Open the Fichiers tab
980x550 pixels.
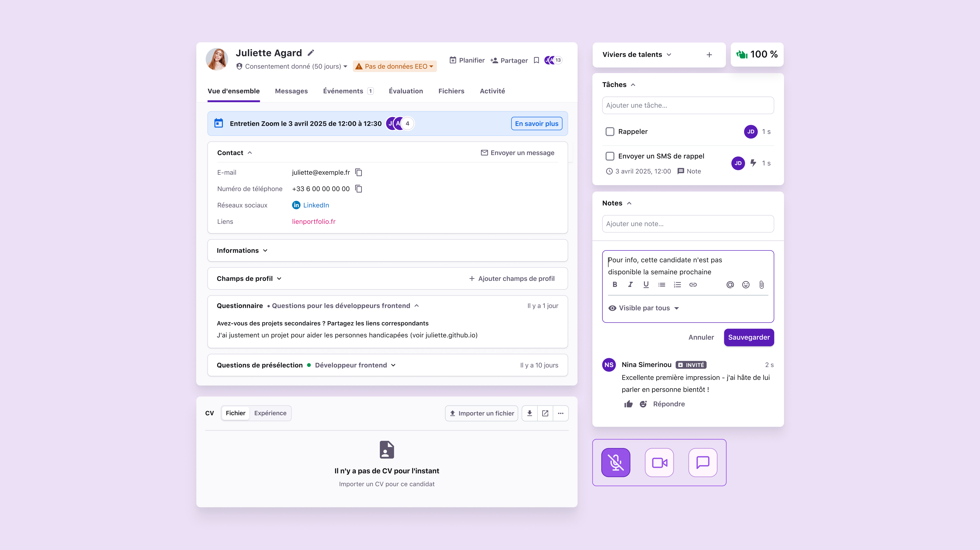451,91
